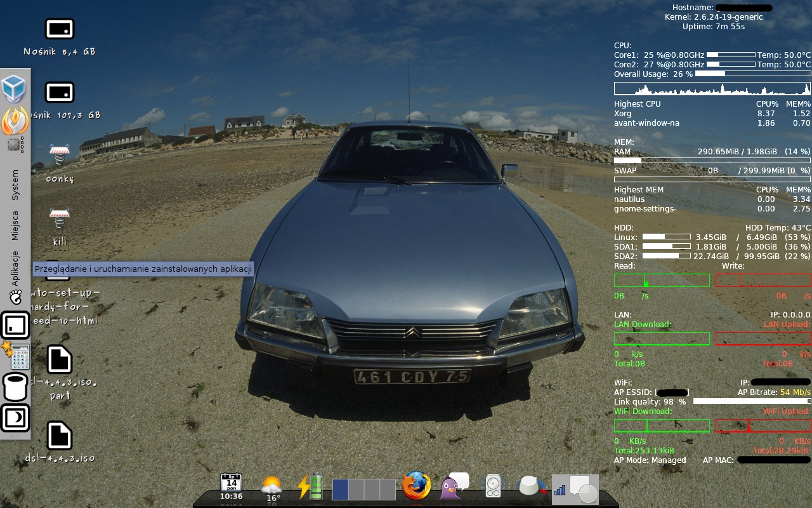The height and width of the screenshot is (508, 812).
Task: Click the blank window icon above calculator
Action: coord(15,325)
